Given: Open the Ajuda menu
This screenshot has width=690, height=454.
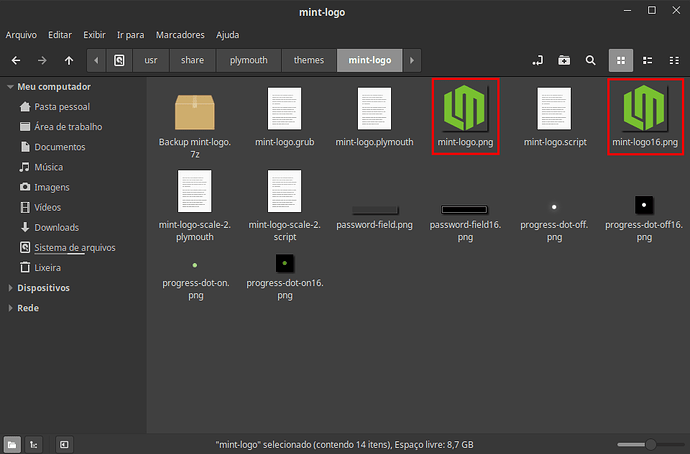Looking at the screenshot, I should (228, 35).
